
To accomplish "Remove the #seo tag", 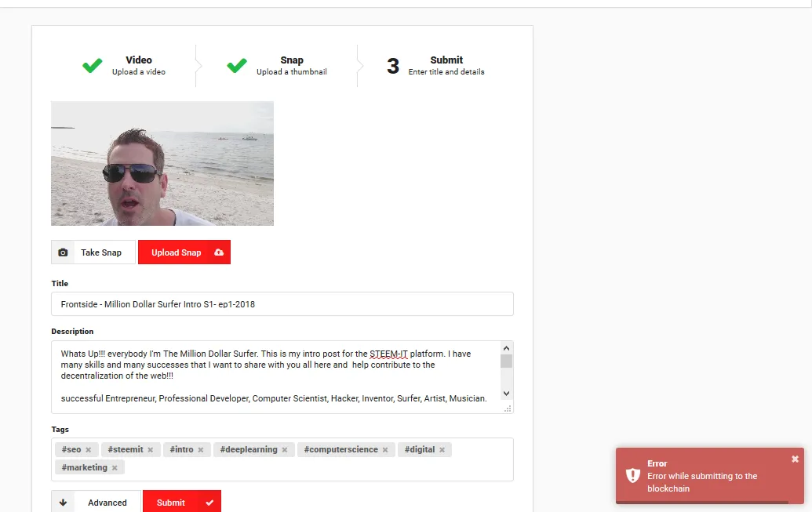I will tap(89, 450).
